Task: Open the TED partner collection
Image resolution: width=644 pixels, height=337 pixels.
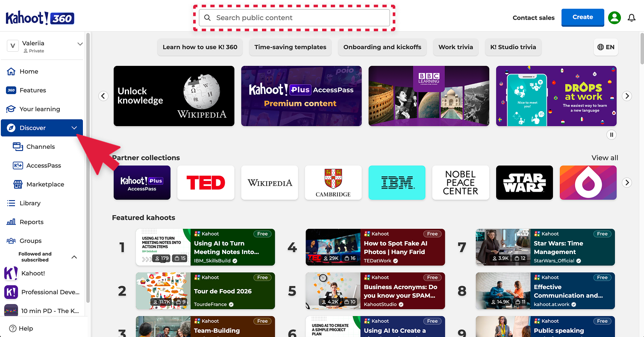Action: coord(206,183)
